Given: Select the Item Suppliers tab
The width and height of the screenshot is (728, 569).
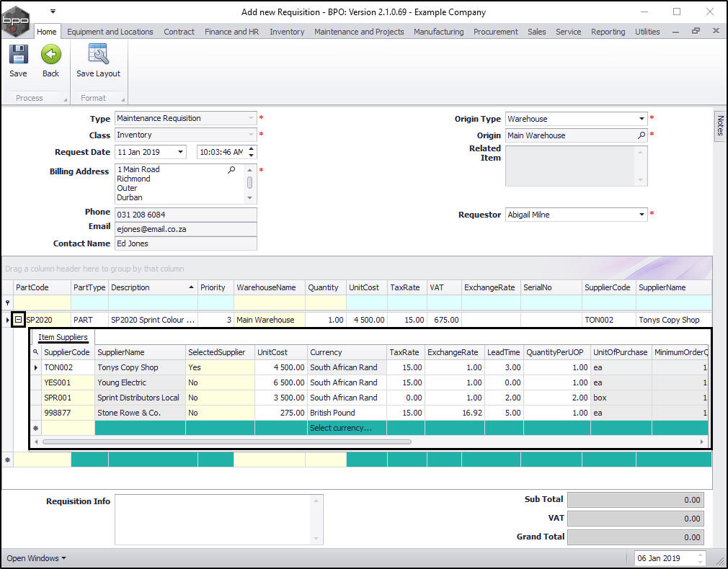Looking at the screenshot, I should pos(63,337).
